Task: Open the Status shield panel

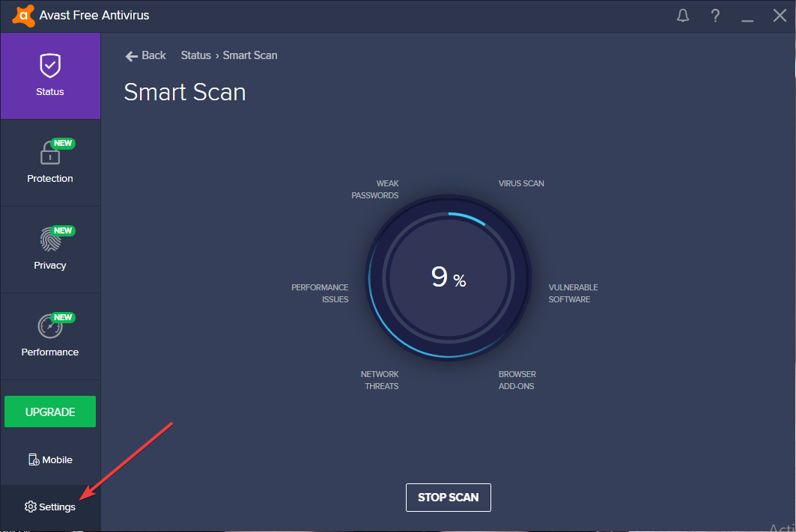Action: (49, 75)
